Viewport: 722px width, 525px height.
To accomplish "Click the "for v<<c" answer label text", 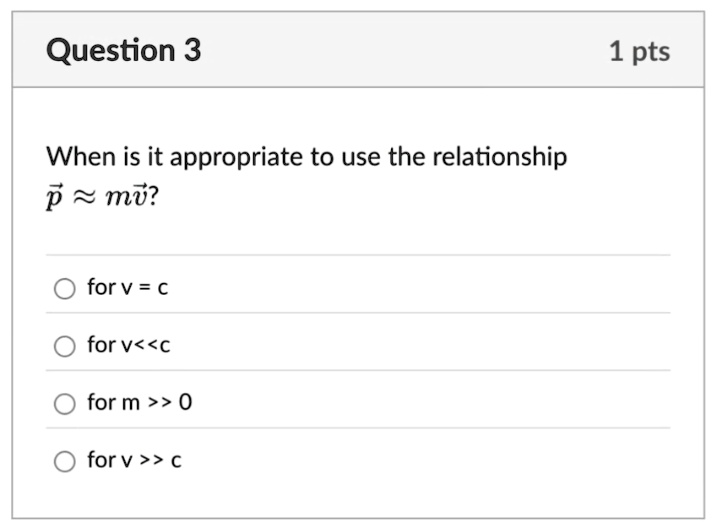I will coord(128,345).
